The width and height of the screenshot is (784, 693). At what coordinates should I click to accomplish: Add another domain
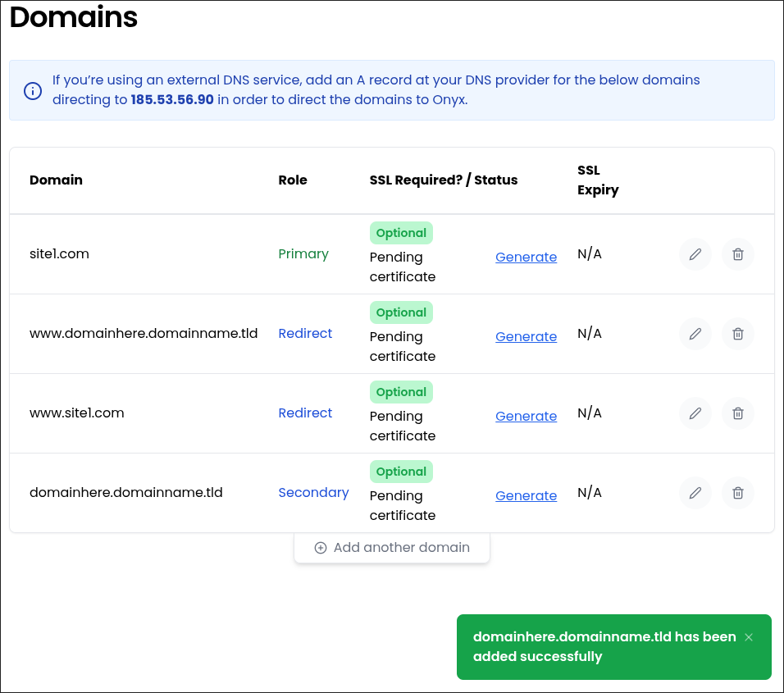[x=392, y=548]
